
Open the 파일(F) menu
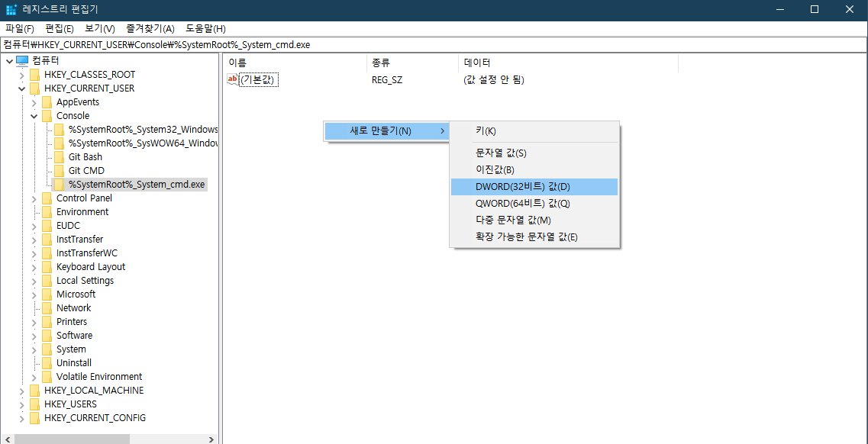click(20, 29)
